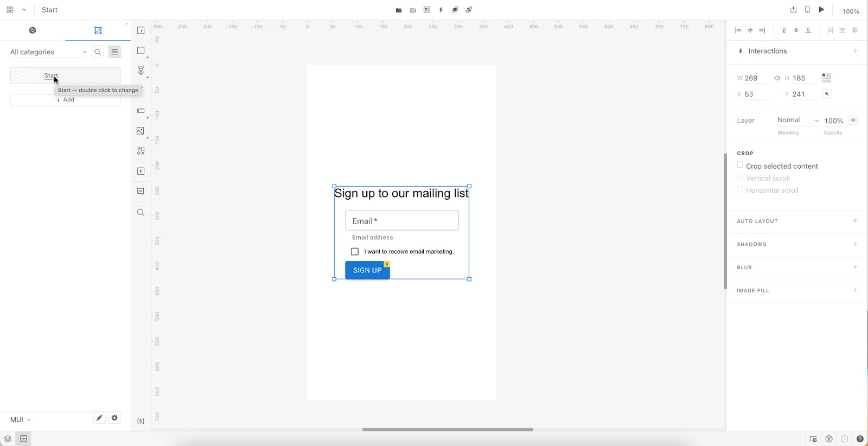
Task: Open the device preview icon
Action: tap(807, 10)
